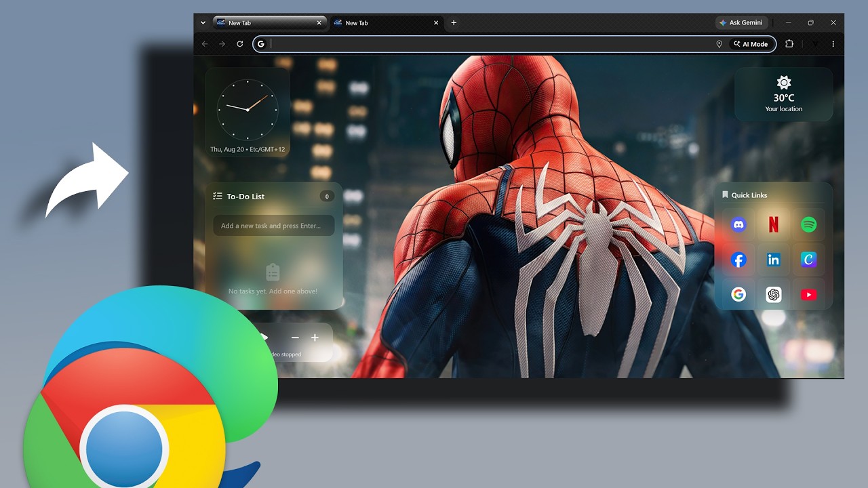Click the Quick Links heading
This screenshot has height=488, width=868.
(x=749, y=195)
